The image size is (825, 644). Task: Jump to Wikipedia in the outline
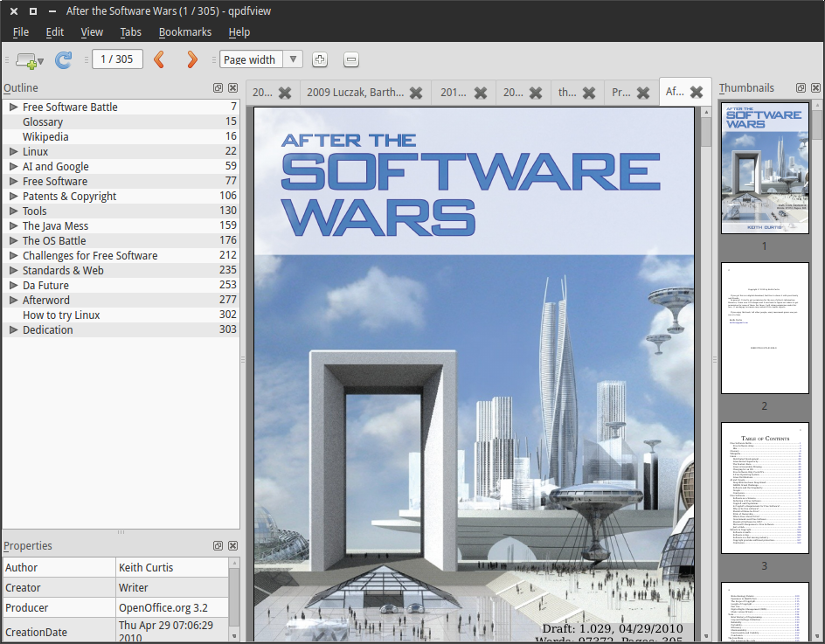tap(45, 137)
